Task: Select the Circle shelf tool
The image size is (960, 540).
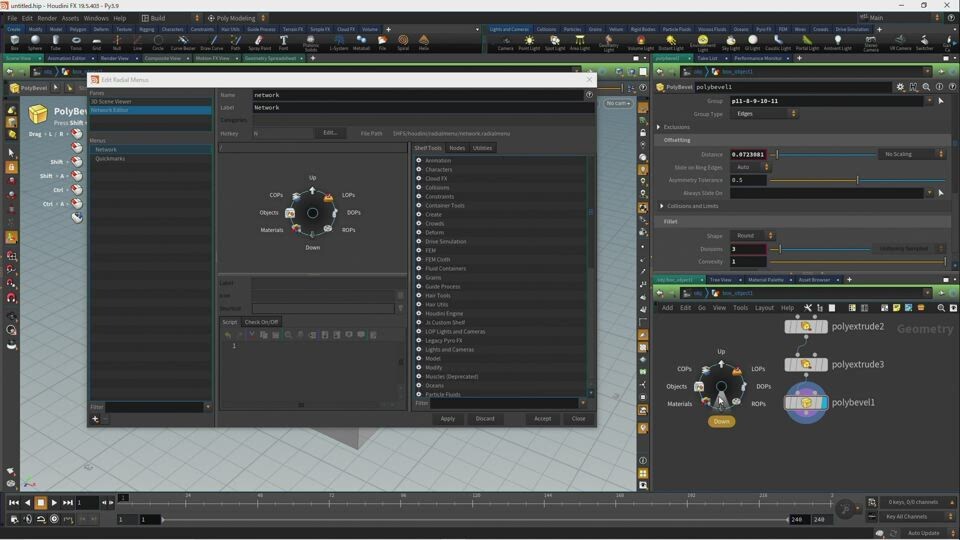Action: 158,42
